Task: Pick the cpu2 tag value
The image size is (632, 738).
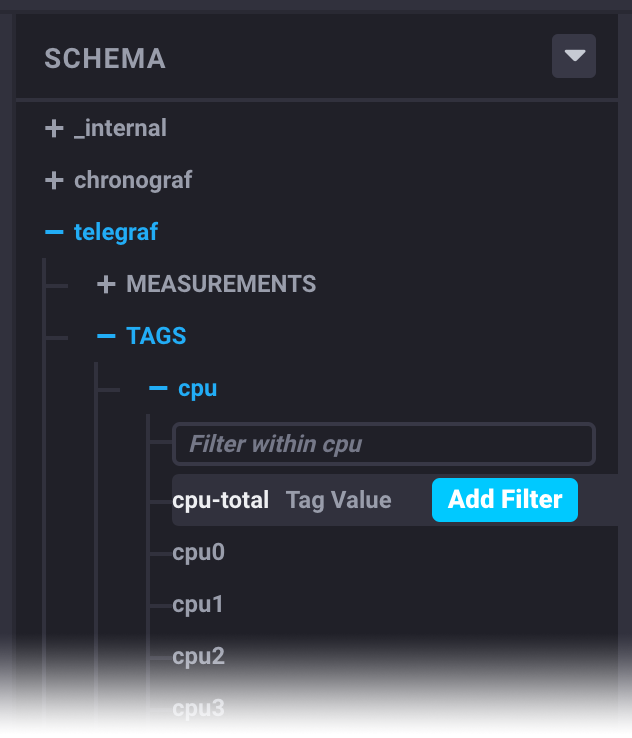Action: click(x=198, y=656)
